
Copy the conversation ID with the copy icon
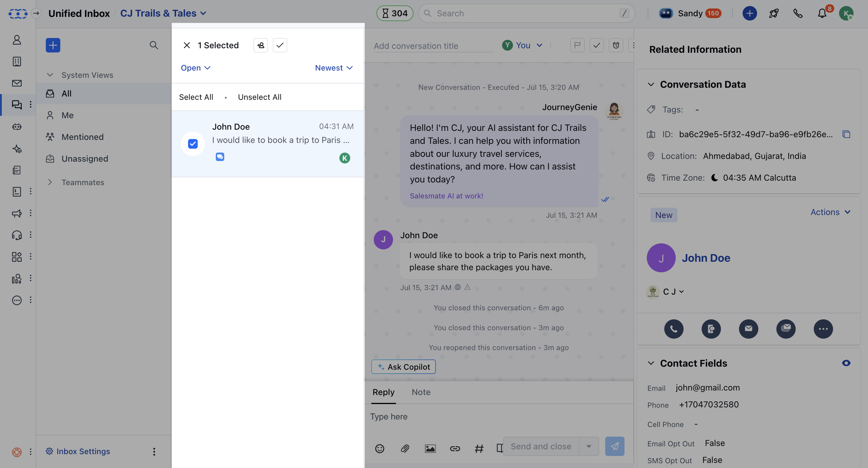coord(846,134)
